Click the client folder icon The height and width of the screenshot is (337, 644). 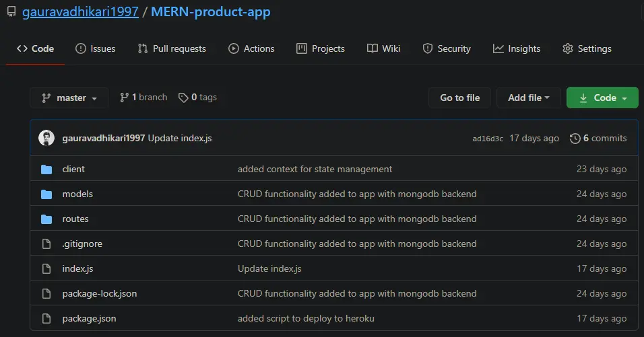click(46, 170)
